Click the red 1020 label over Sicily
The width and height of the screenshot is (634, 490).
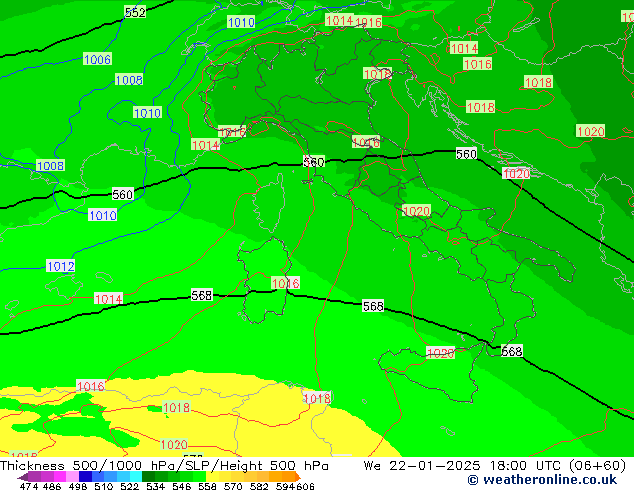pyautogui.click(x=440, y=353)
